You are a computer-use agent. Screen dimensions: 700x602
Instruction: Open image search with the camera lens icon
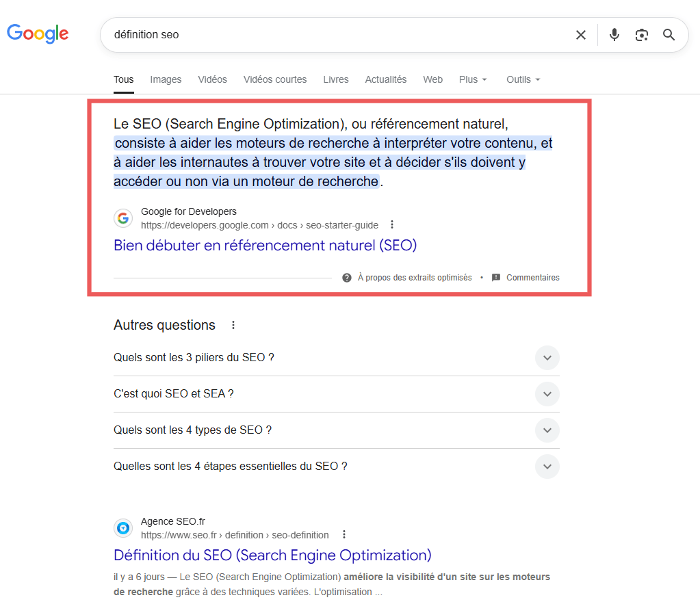[641, 35]
